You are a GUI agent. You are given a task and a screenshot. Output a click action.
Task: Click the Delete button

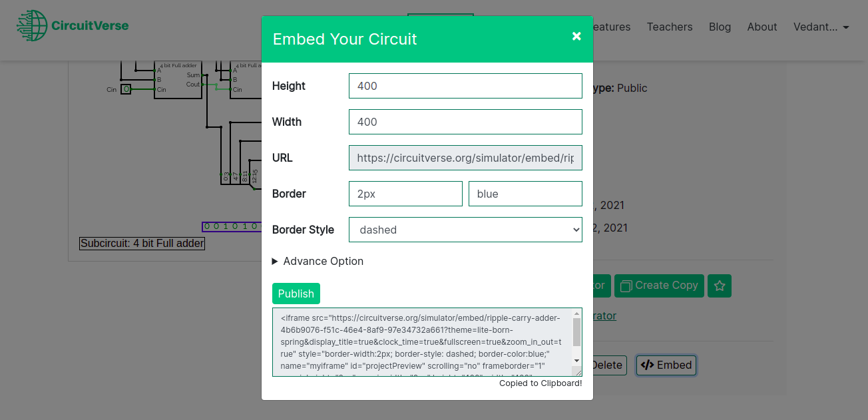[x=608, y=365]
